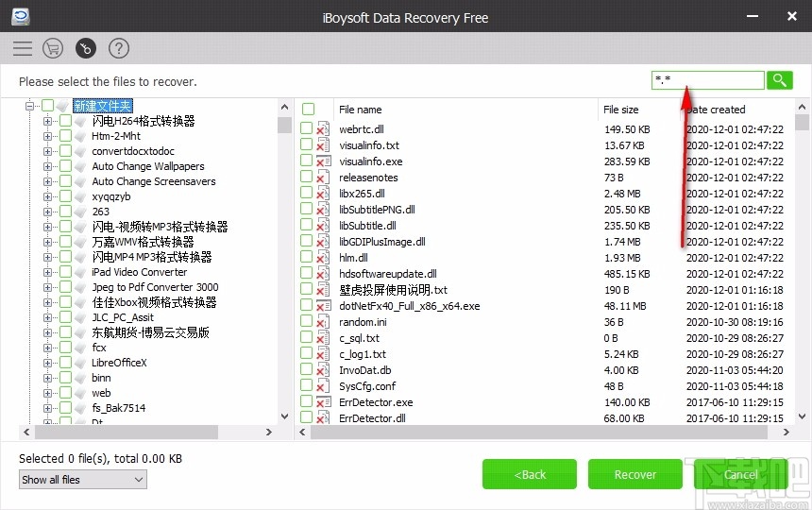This screenshot has height=510, width=812.
Task: Check the box for hdsoftwareupdate.dll
Action: click(x=307, y=272)
